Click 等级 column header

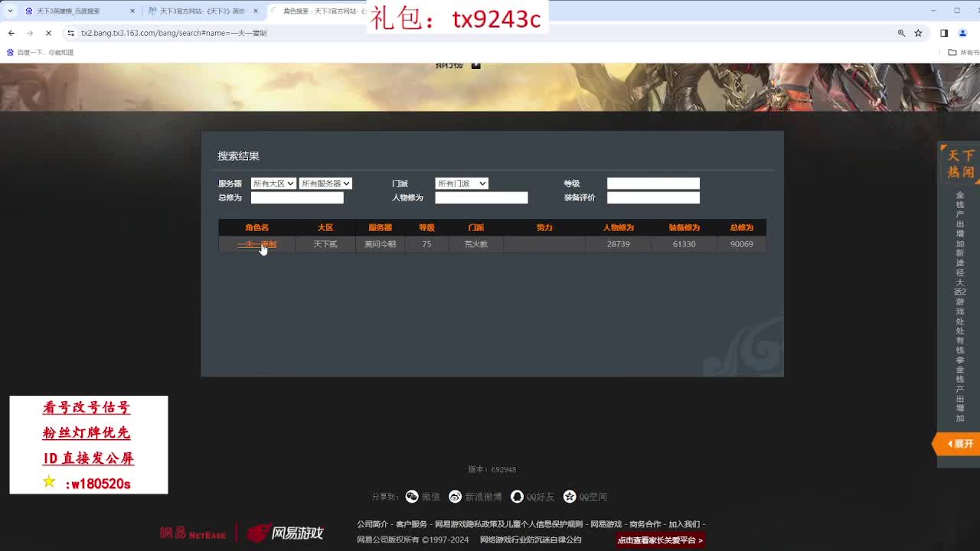(426, 227)
